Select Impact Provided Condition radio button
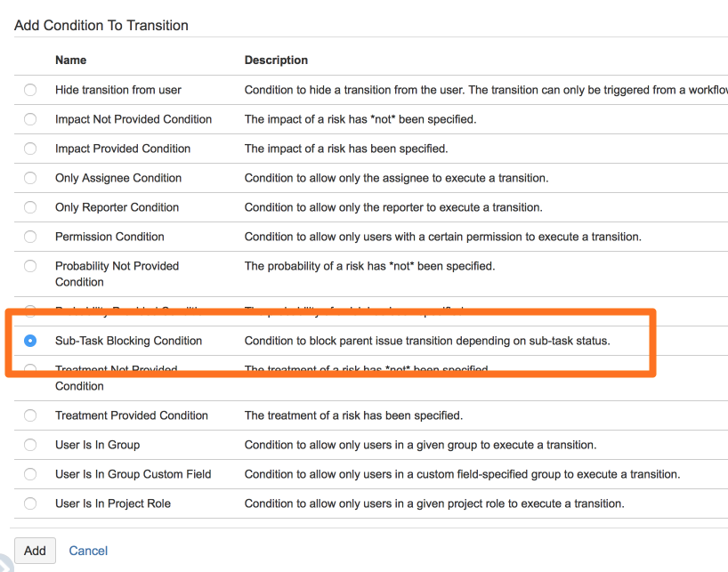This screenshot has width=728, height=572. pos(30,149)
